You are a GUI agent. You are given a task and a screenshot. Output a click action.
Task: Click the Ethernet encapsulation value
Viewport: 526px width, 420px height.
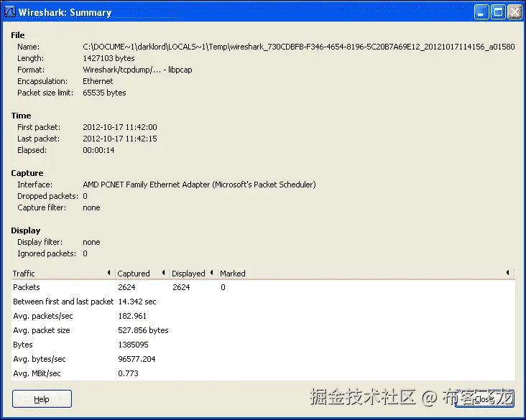98,81
